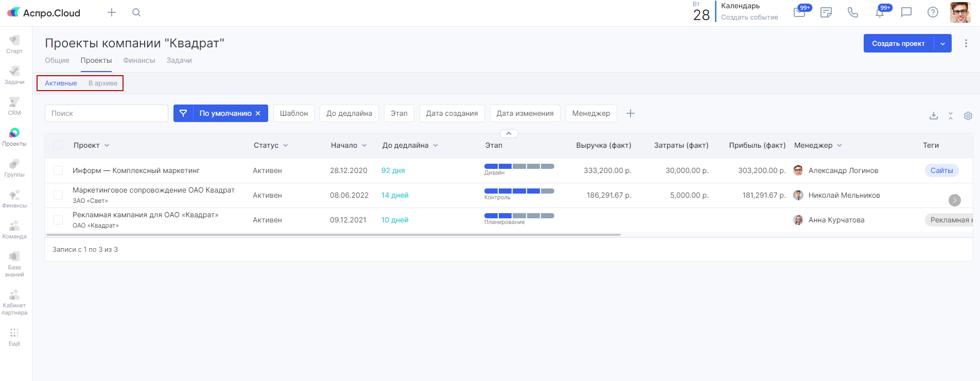
Task: Open the Финансы sidebar section
Action: tap(14, 199)
